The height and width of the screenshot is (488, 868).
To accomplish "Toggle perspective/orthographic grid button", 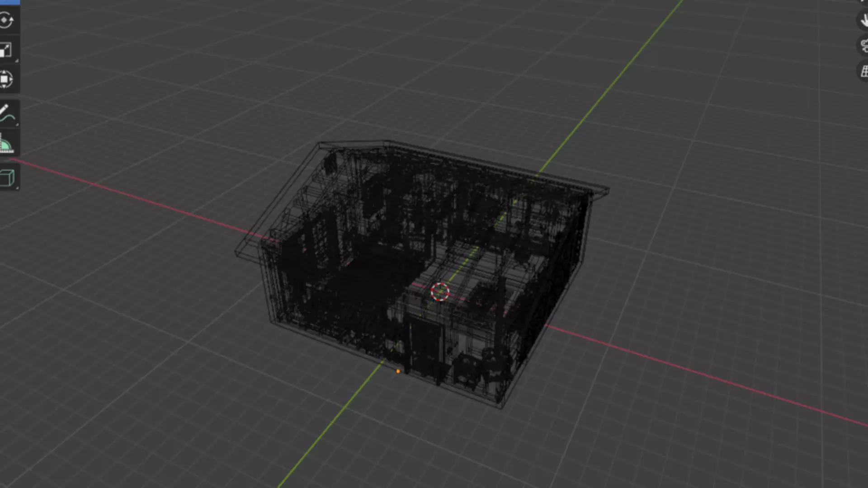I will point(863,71).
